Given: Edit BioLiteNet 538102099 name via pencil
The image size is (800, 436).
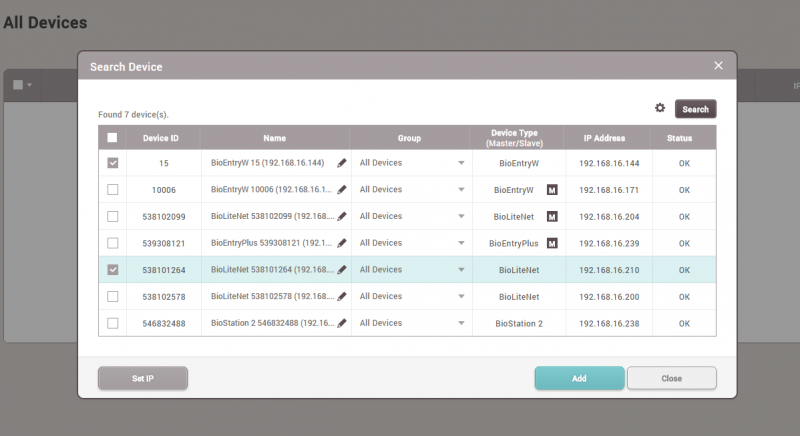Looking at the screenshot, I should 342,216.
